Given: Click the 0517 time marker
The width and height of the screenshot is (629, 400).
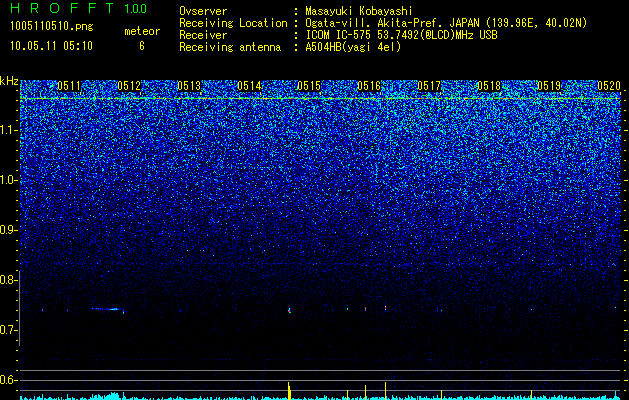Looking at the screenshot, I should 429,86.
